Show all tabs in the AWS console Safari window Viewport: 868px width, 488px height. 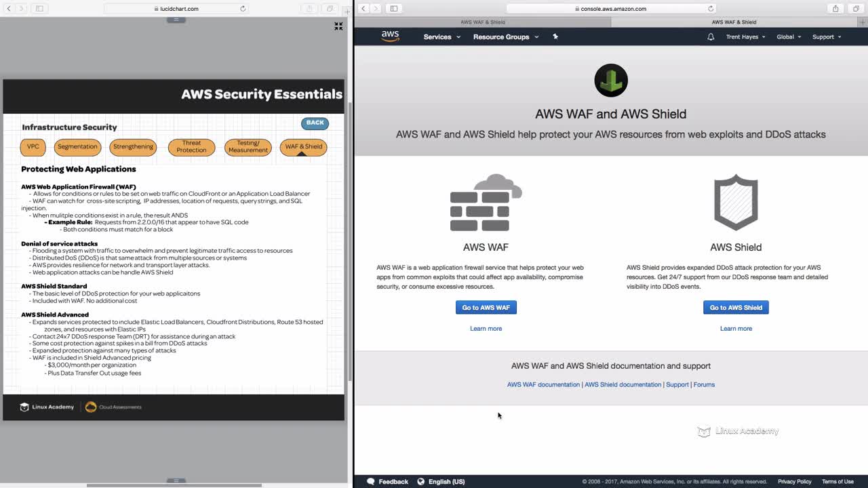[856, 9]
